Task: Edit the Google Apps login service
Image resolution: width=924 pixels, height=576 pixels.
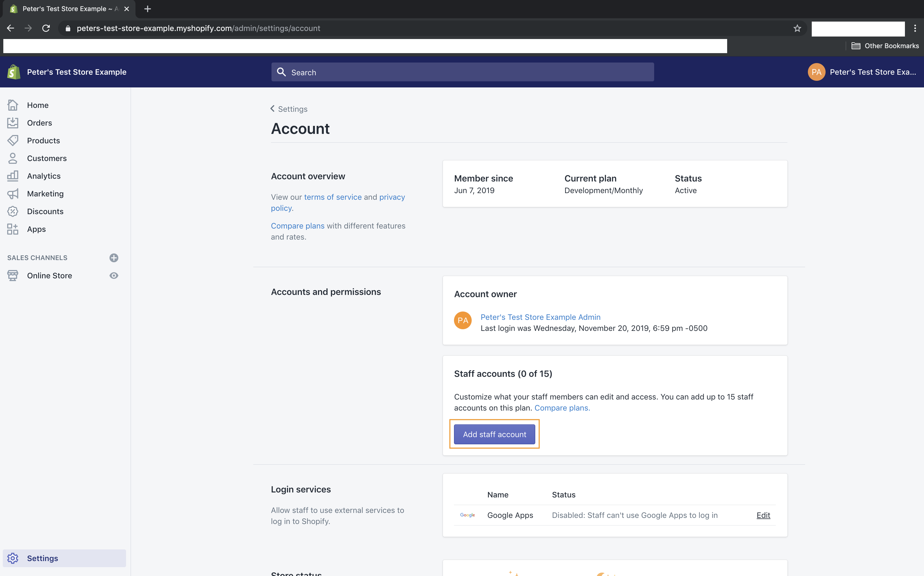Action: [763, 515]
